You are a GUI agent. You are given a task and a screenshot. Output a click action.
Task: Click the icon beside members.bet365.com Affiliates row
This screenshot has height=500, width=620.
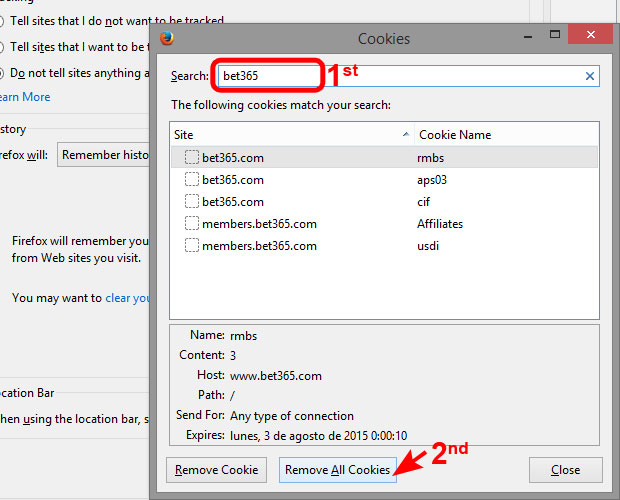192,223
